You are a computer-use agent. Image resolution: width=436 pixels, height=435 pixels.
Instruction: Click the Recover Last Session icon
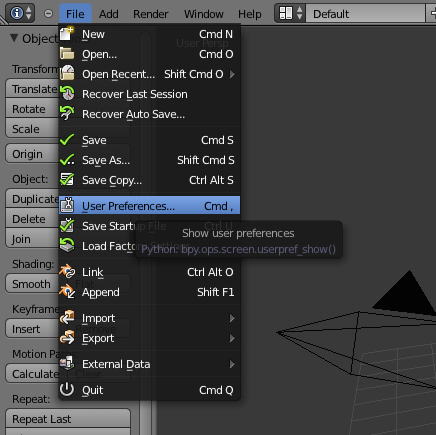tap(67, 93)
